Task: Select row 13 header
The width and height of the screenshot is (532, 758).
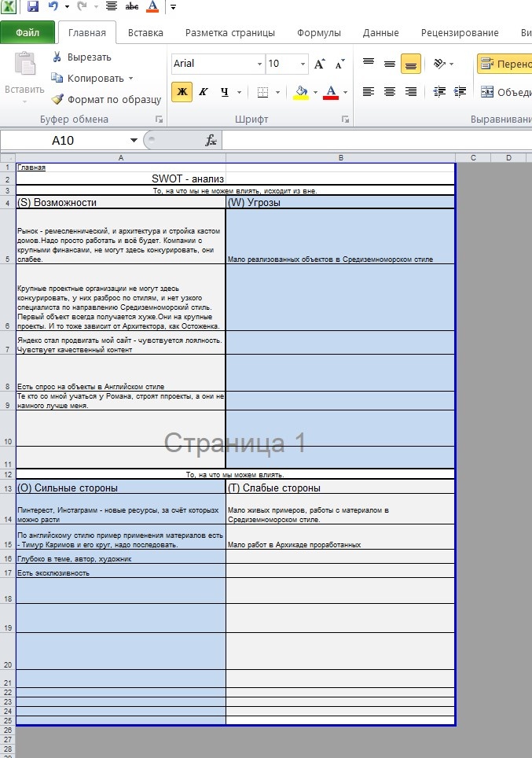Action: [x=8, y=488]
